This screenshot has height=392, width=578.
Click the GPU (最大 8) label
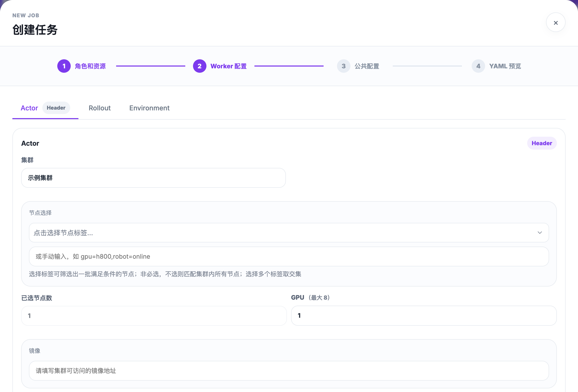coord(311,298)
